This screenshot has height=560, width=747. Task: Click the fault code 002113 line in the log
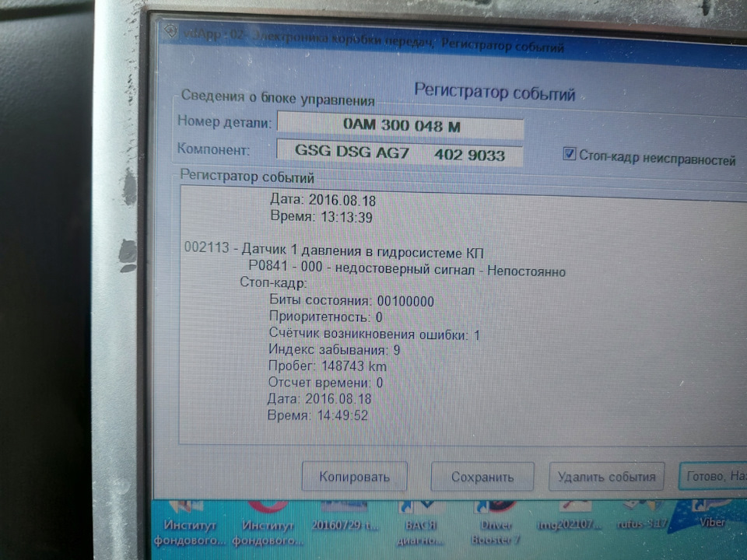[334, 250]
